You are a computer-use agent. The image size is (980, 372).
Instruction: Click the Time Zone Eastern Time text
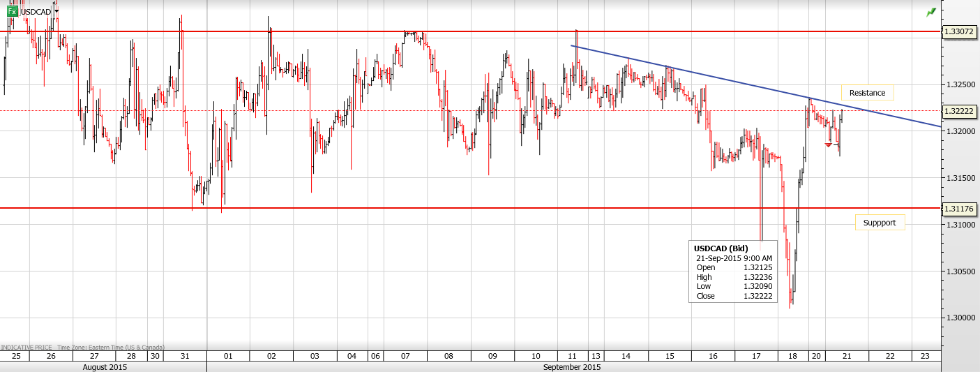(x=110, y=347)
